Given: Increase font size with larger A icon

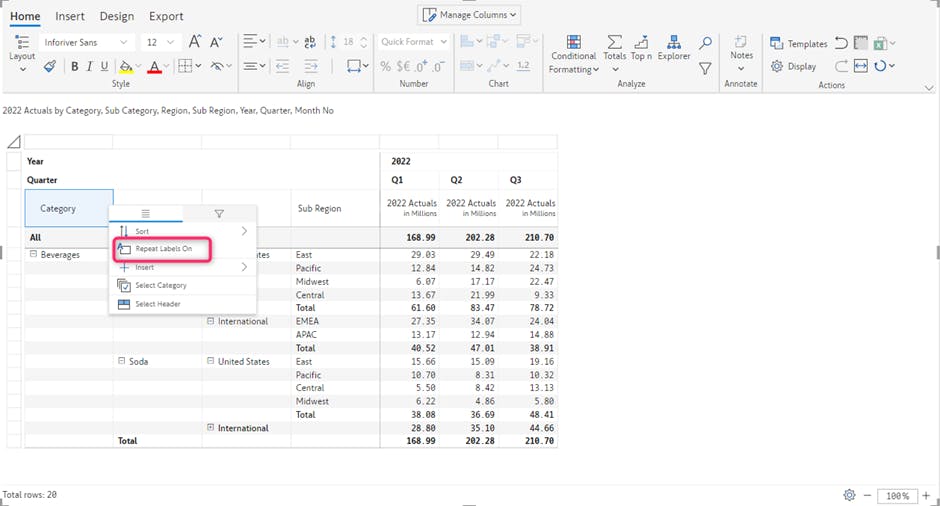Looking at the screenshot, I should [x=195, y=42].
